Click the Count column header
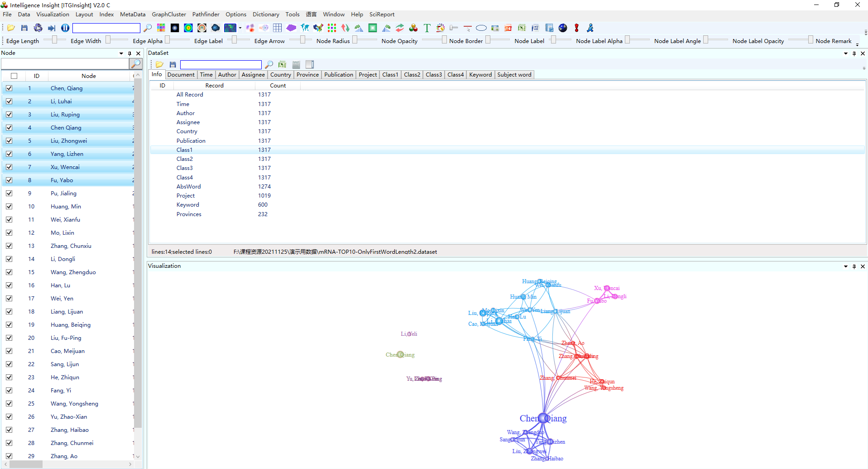The height and width of the screenshot is (469, 868). [x=278, y=86]
